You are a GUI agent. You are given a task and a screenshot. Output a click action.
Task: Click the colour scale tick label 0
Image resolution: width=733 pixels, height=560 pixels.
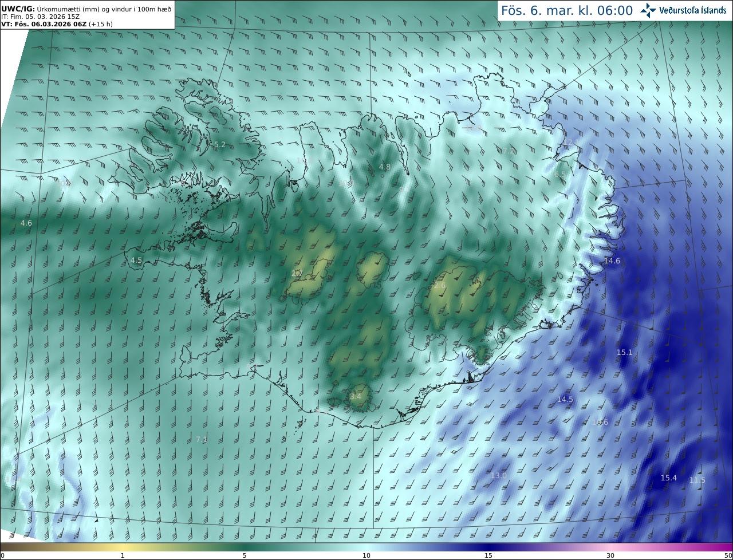click(x=2, y=555)
